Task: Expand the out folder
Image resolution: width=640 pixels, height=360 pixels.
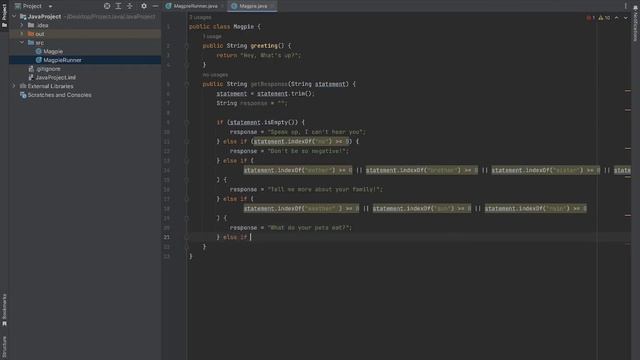Action: tap(22, 34)
